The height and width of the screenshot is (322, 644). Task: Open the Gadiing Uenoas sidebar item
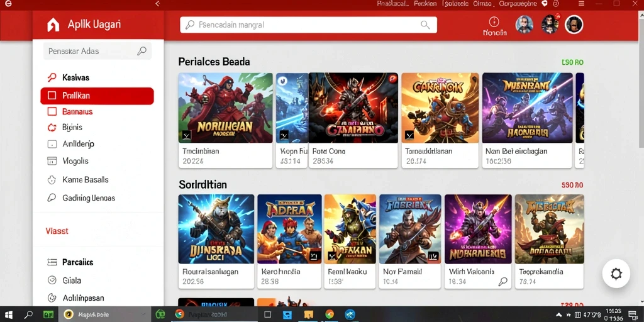(81, 198)
